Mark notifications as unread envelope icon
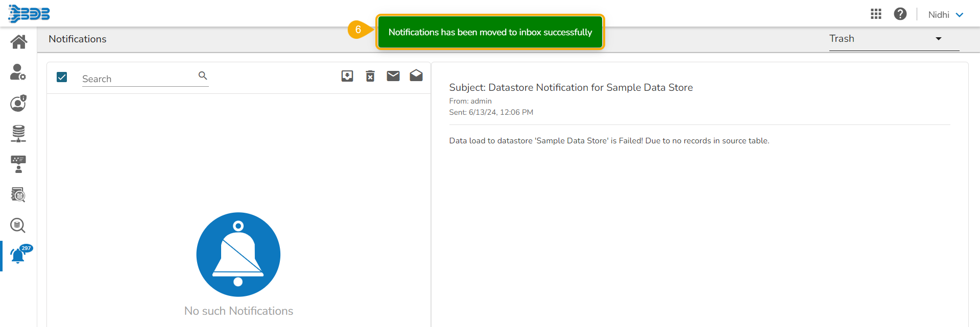 393,76
